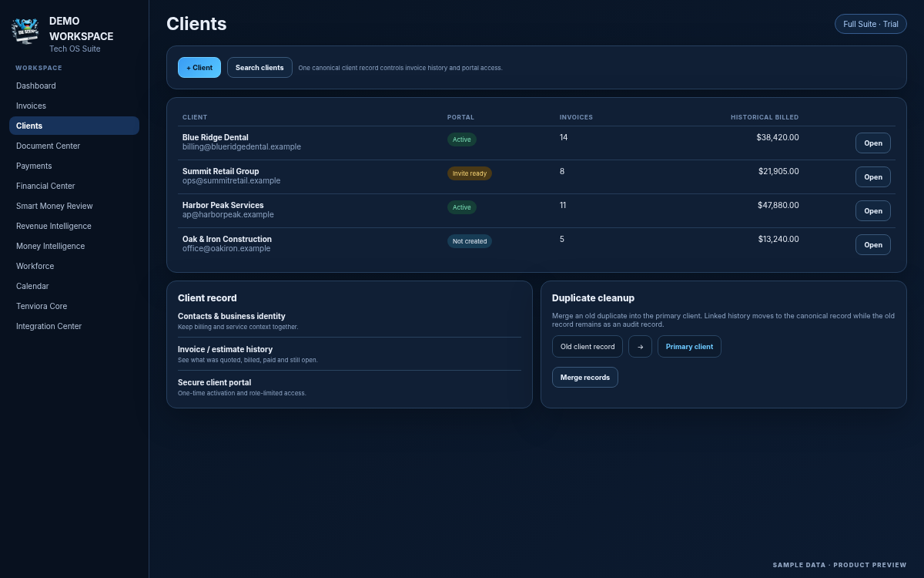Open the Financial Center section
Image resolution: width=924 pixels, height=578 pixels.
74,186
